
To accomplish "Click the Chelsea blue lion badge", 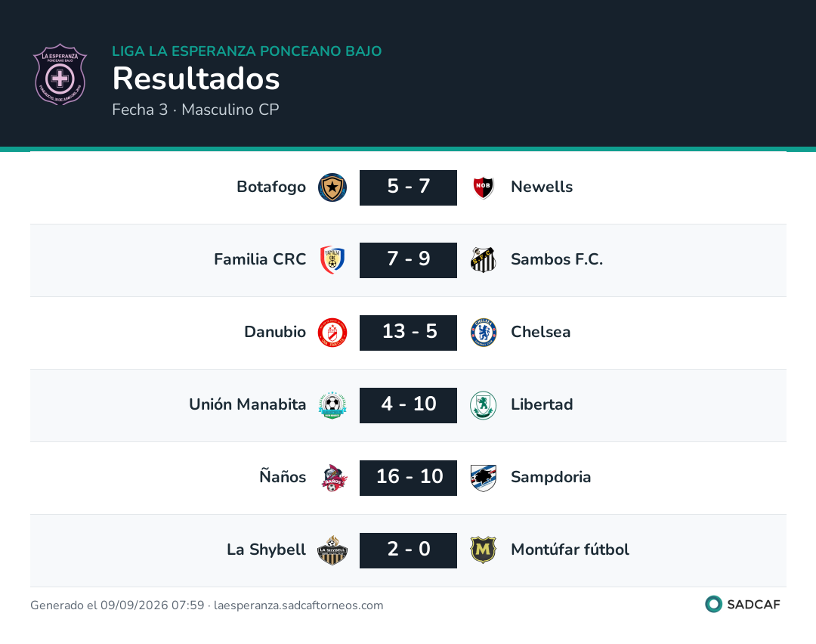I will 483,333.
